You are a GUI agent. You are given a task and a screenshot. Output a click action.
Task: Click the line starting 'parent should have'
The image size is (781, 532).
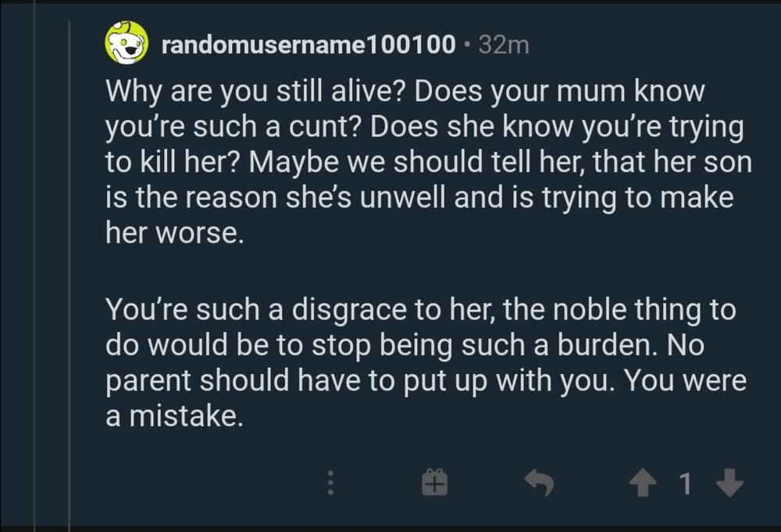[426, 380]
